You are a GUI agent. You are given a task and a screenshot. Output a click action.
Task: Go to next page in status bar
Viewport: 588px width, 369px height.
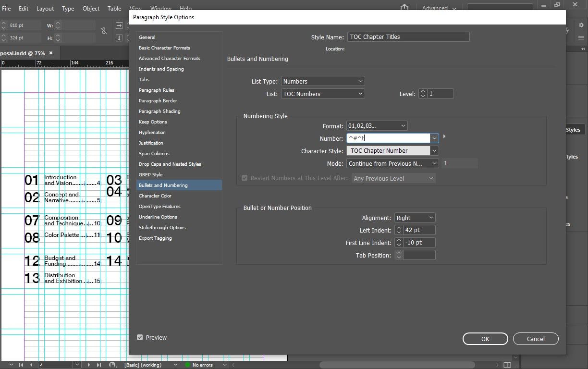click(89, 365)
